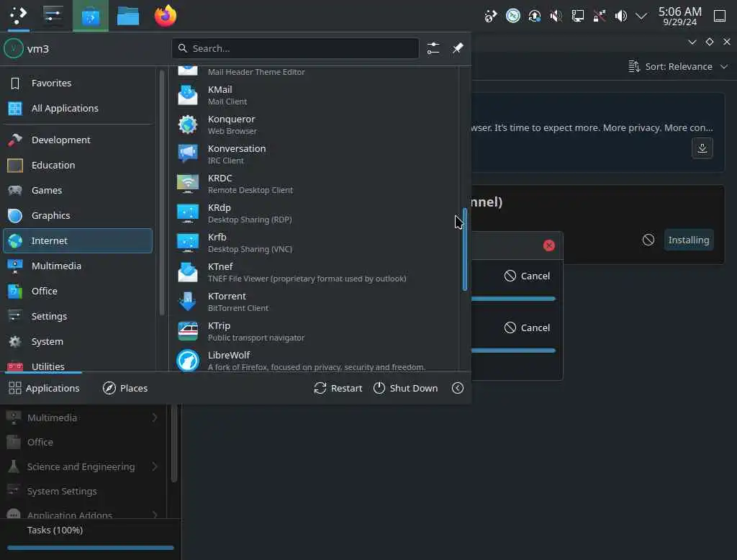
Task: Click Tasks (100%) progress bar in Discover
Action: click(x=90, y=548)
